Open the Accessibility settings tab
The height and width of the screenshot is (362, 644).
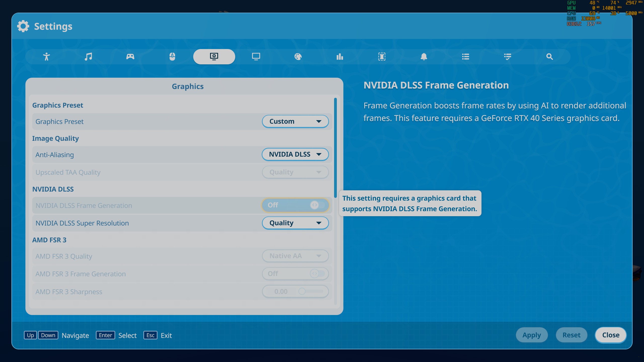click(x=46, y=57)
